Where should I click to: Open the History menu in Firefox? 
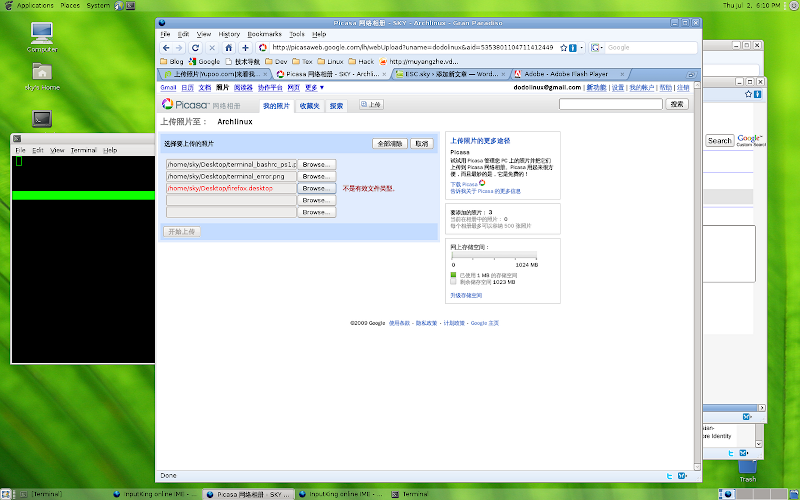pos(229,34)
